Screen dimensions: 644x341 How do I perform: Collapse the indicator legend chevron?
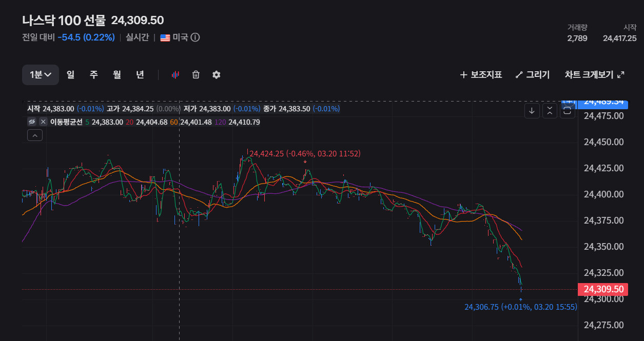pos(34,135)
